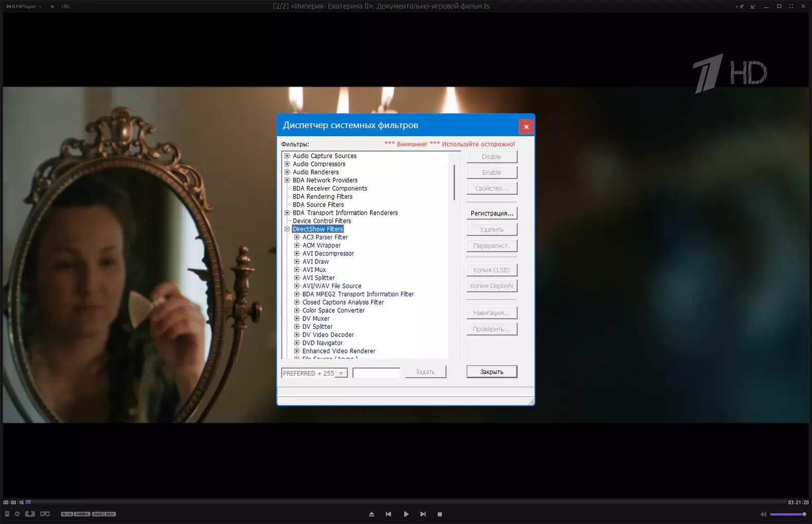The image size is (812, 524).
Task: Click the download arrow icon in bottom bar
Action: tap(30, 514)
